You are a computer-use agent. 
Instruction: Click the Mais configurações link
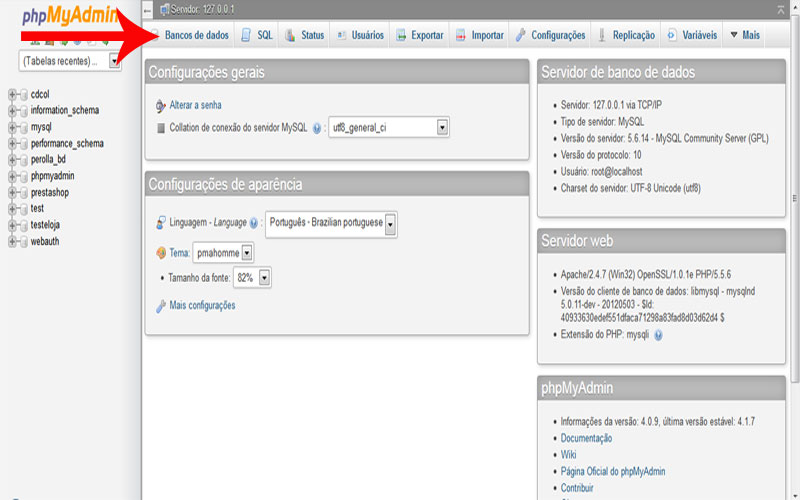pyautogui.click(x=202, y=306)
